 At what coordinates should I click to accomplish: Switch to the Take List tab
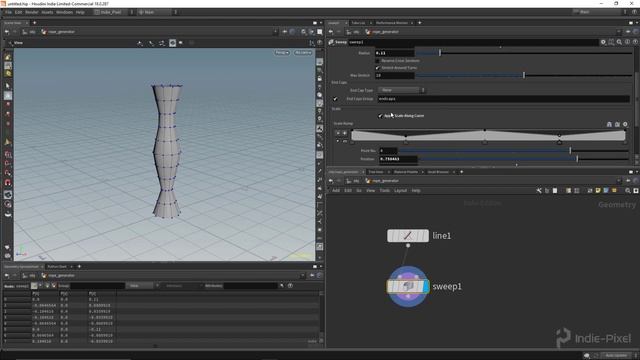[x=358, y=23]
